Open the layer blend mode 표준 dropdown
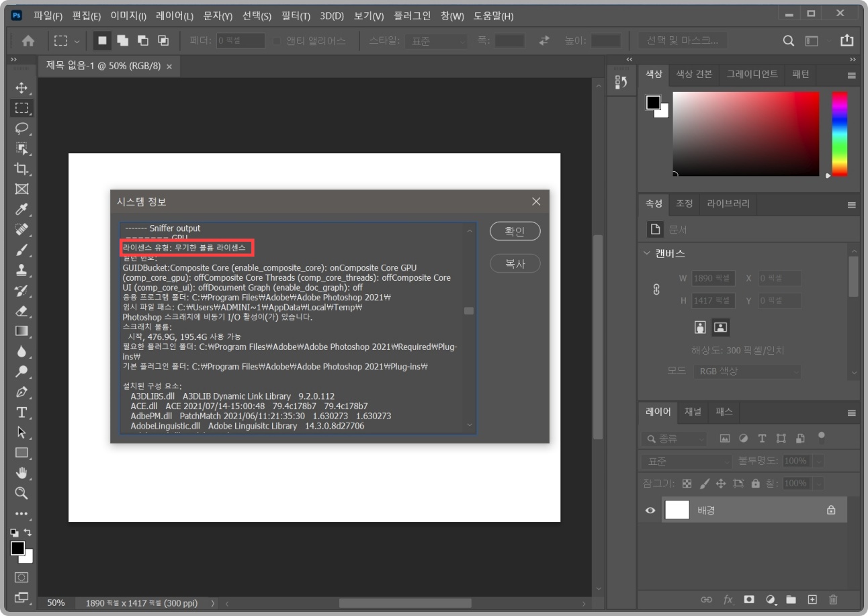868x616 pixels. coord(686,461)
